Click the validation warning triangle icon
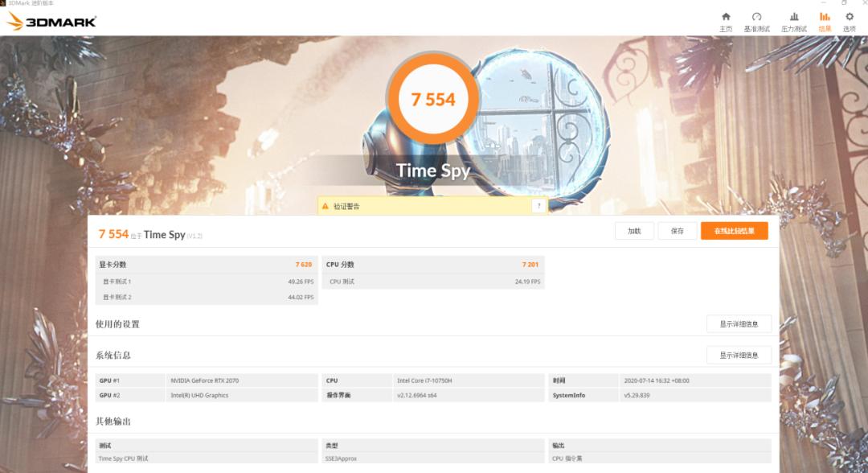 (325, 206)
